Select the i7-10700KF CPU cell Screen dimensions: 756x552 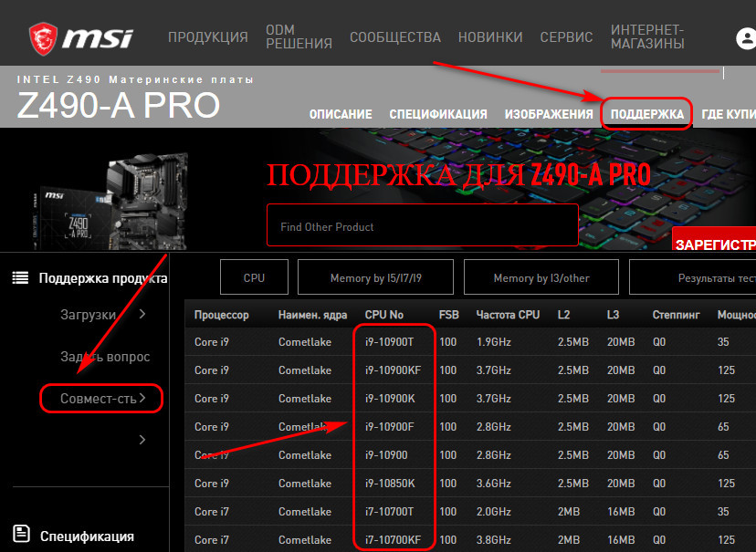click(x=393, y=540)
